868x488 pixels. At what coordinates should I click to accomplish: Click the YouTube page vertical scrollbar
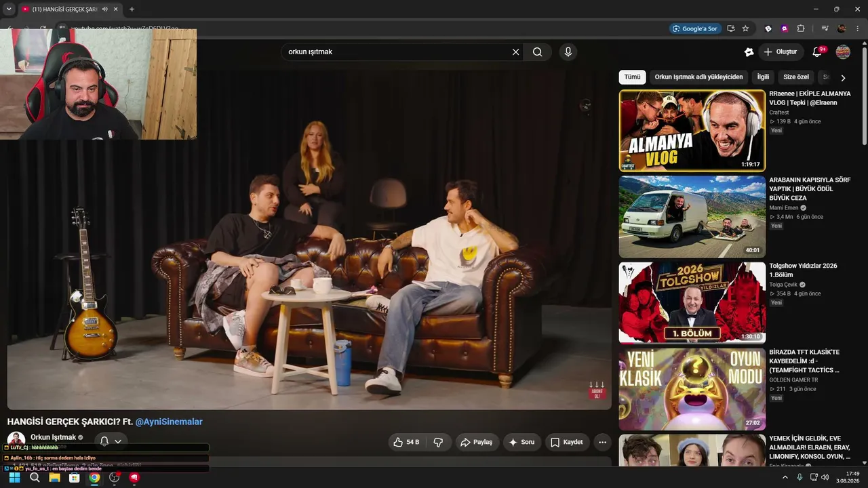pyautogui.click(x=864, y=95)
